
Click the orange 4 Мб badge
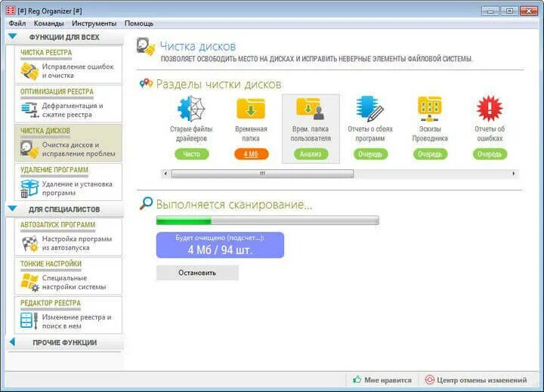click(x=251, y=154)
